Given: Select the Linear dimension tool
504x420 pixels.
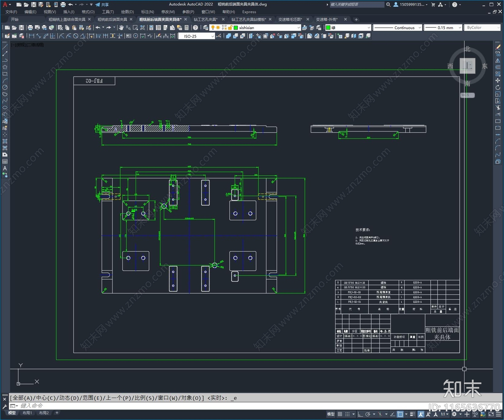Looking at the screenshot, I should [31, 36].
